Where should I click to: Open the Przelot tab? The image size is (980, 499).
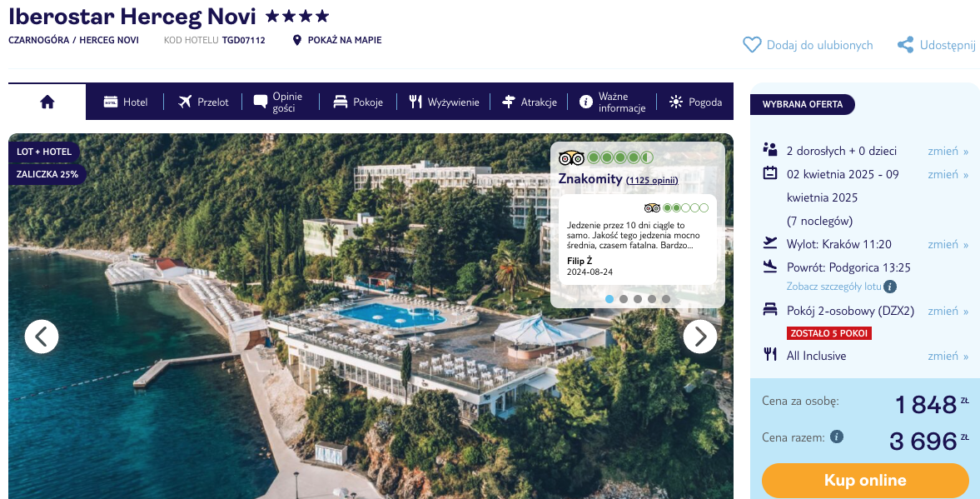click(x=203, y=102)
